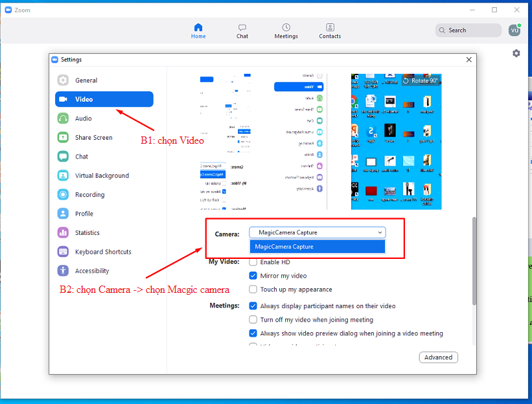
Task: Open Share Screen settings icon
Action: [x=63, y=137]
